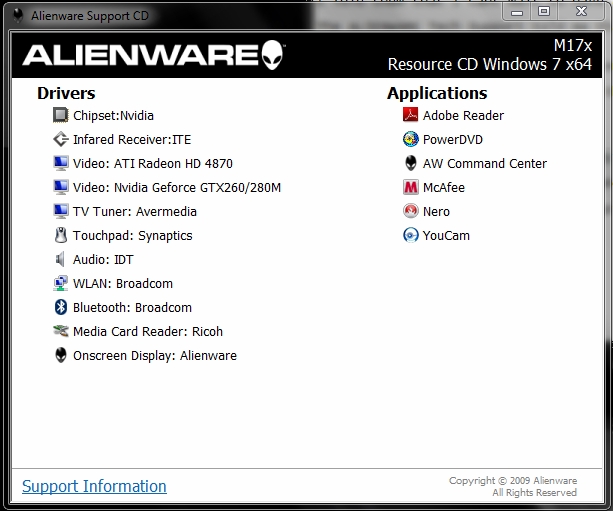Open the Support Information link
Image resolution: width=613 pixels, height=511 pixels.
pyautogui.click(x=94, y=486)
